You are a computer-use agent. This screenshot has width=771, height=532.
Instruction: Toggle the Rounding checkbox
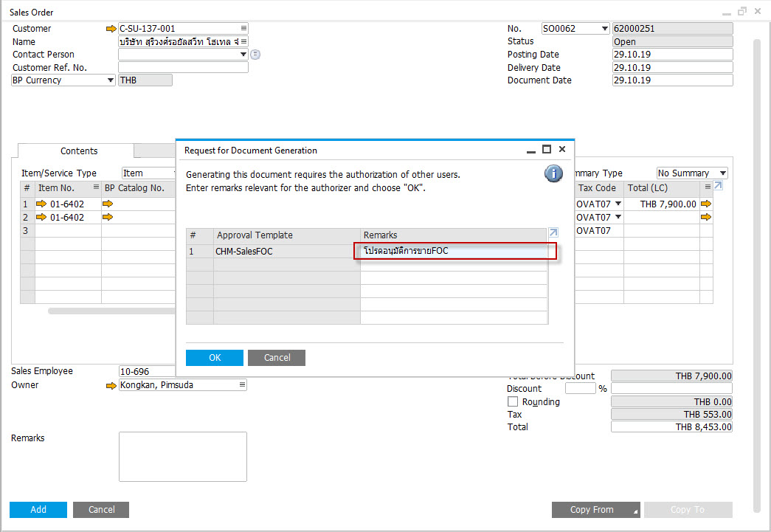(x=513, y=401)
